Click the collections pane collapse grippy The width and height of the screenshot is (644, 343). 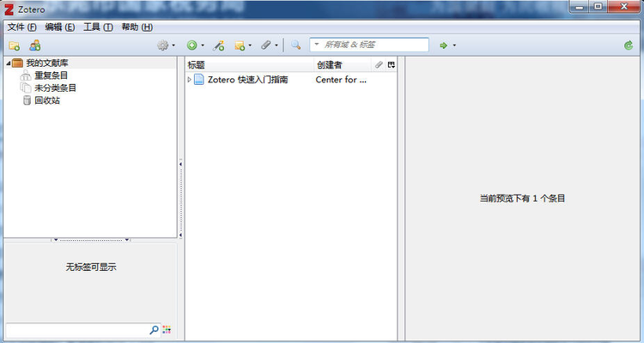tap(180, 200)
